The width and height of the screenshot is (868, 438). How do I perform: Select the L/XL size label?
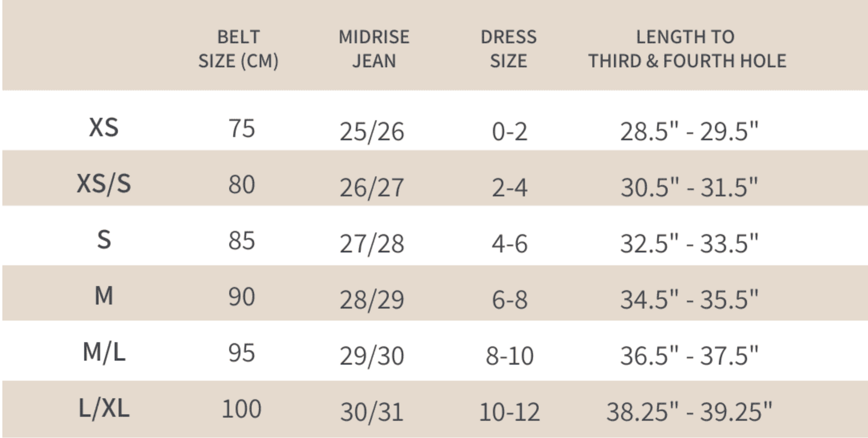point(103,408)
